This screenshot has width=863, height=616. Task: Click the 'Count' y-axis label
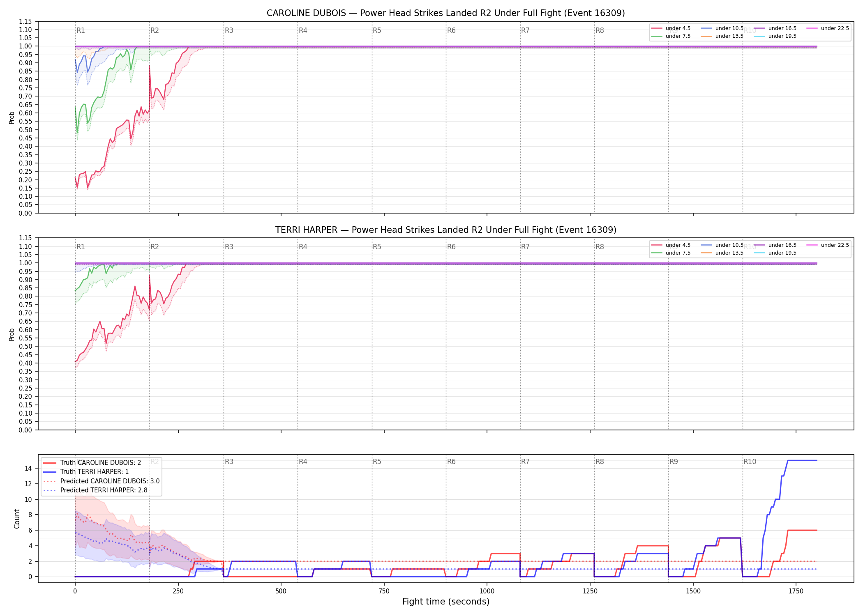[x=17, y=519]
